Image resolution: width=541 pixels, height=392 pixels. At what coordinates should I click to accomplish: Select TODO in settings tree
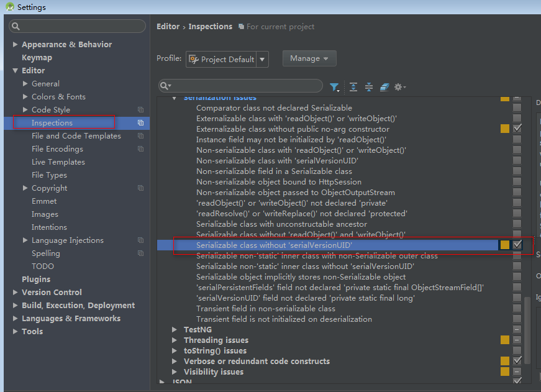tap(42, 266)
